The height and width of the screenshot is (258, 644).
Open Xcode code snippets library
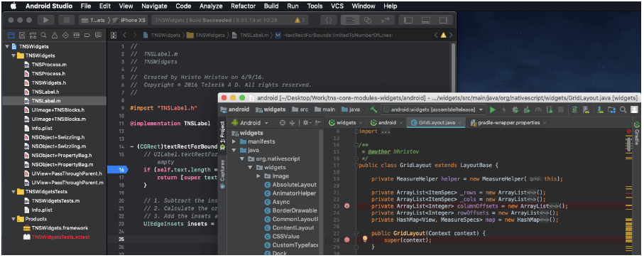329,20
